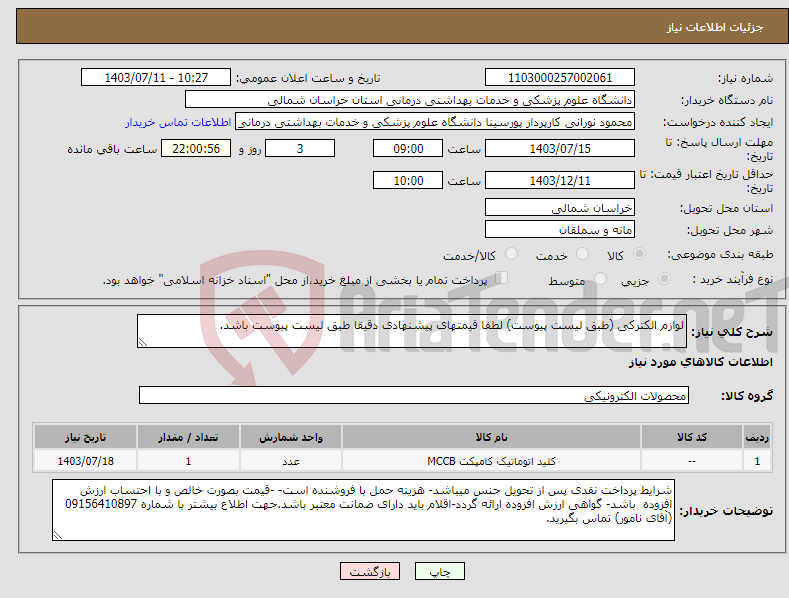Click the price validity date 1403/12/11
The height and width of the screenshot is (598, 789).
point(560,180)
